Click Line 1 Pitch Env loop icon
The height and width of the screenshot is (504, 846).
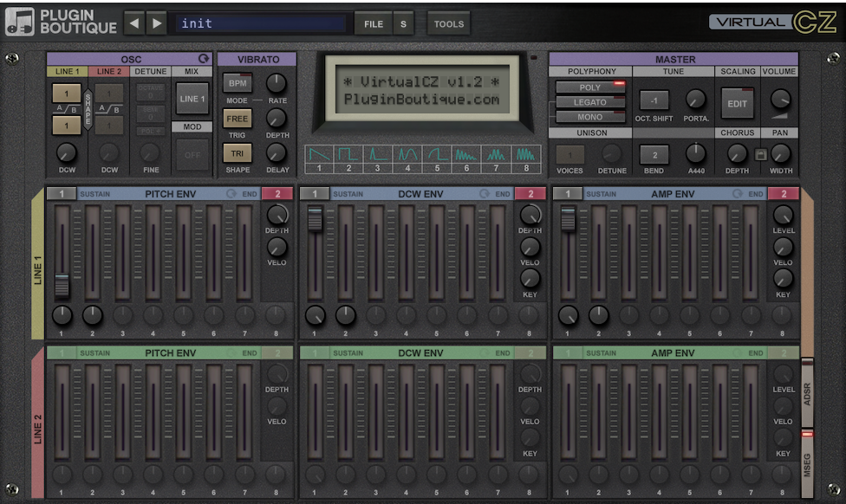point(231,193)
